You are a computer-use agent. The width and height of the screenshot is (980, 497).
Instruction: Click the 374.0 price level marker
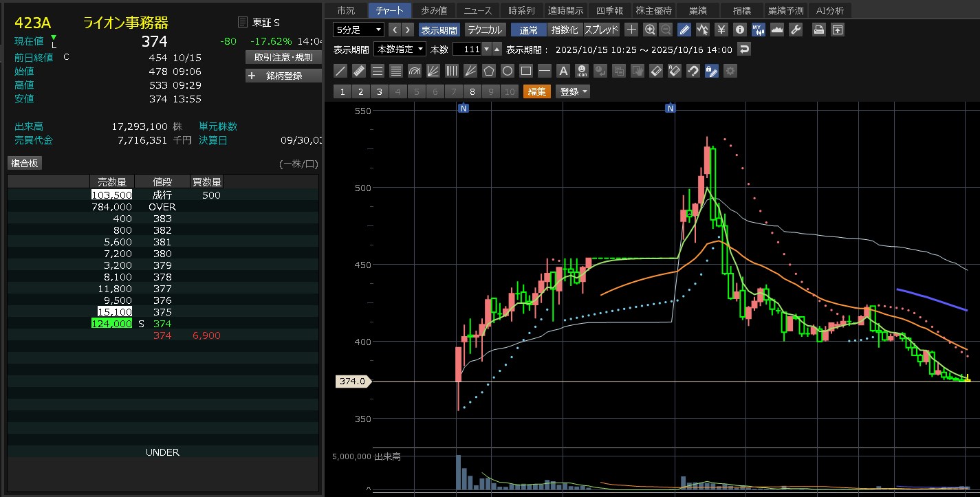pos(353,381)
